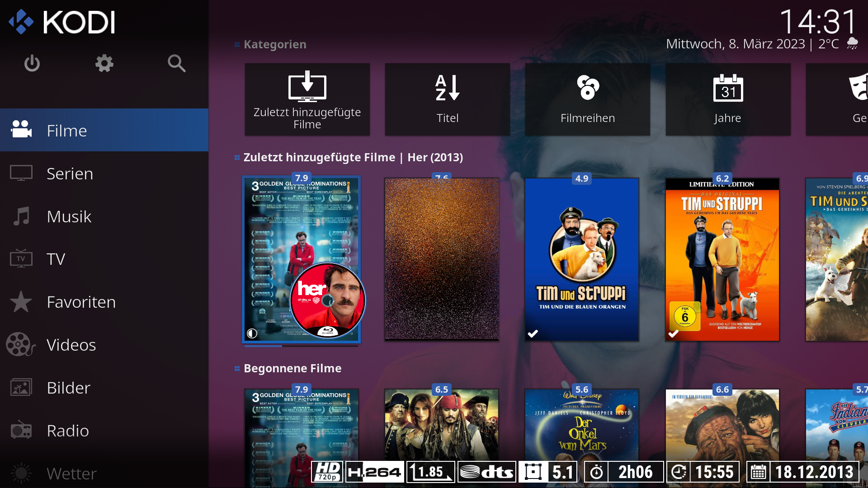Click the movie camera icon beside Filme
Viewport: 868px width, 488px height.
coord(21,129)
